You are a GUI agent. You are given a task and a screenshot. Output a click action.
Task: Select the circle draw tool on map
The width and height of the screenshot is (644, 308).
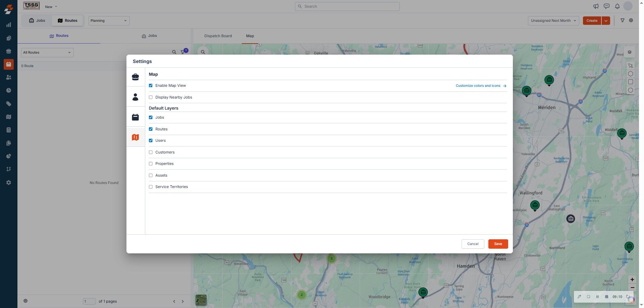click(x=631, y=90)
